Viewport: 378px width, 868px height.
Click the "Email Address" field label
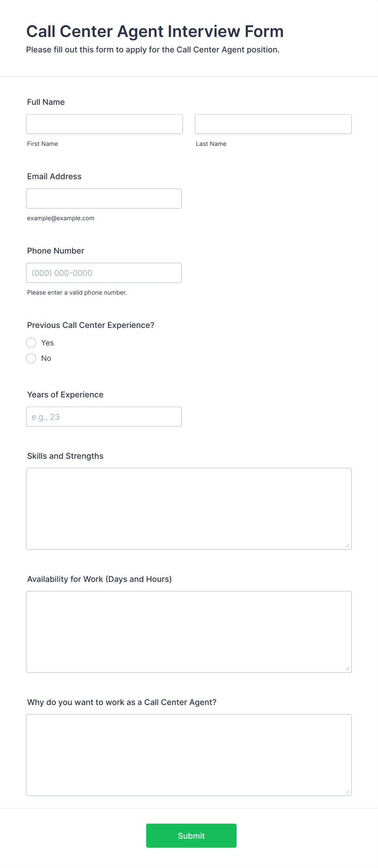coord(54,176)
